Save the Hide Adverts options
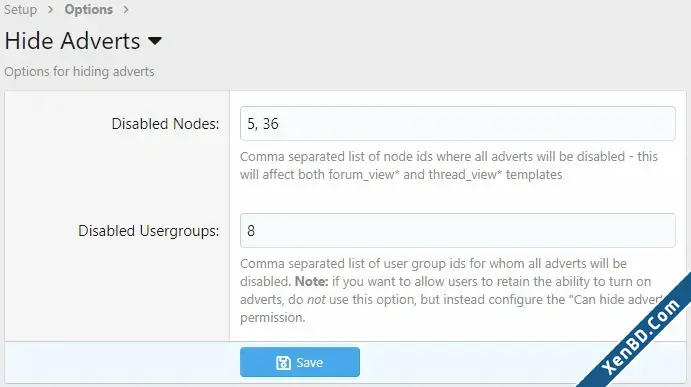This screenshot has width=691, height=387. click(300, 362)
